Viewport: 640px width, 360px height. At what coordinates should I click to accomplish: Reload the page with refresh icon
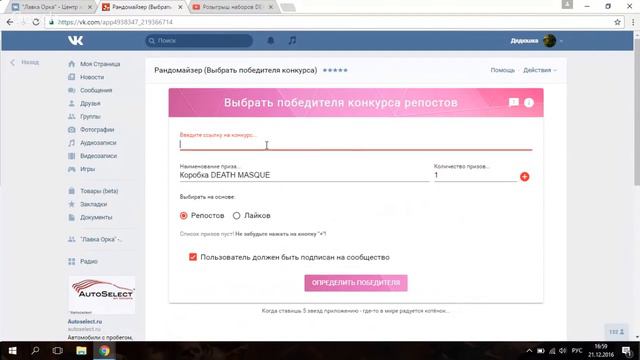[x=36, y=22]
